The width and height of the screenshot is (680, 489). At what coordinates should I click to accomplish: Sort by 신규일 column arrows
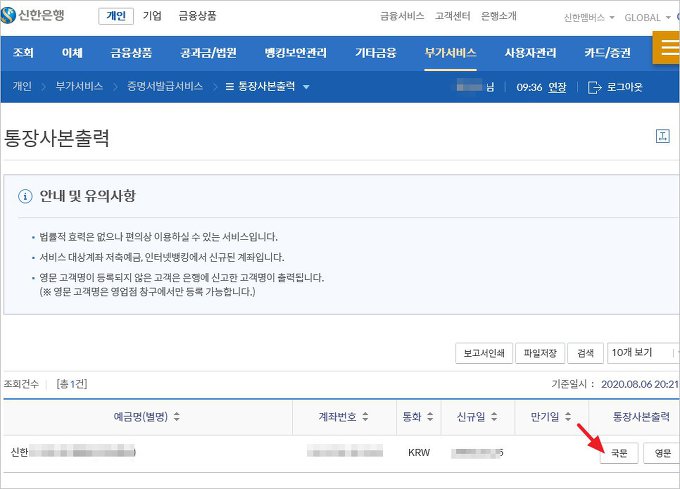[496, 417]
